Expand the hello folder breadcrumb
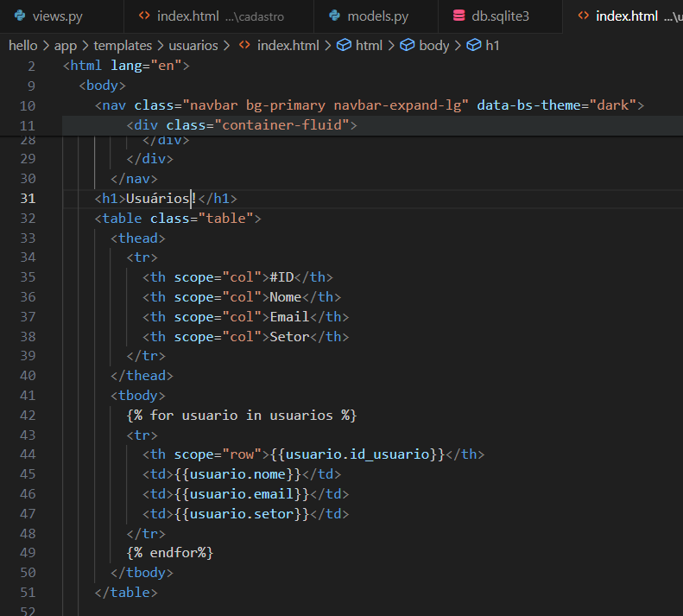Image resolution: width=683 pixels, height=616 pixels. point(23,45)
